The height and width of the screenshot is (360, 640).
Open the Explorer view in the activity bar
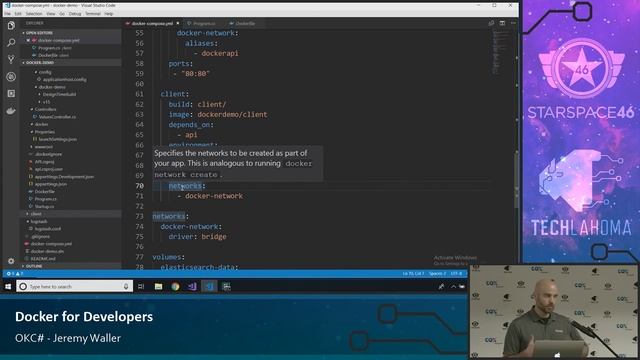click(11, 25)
